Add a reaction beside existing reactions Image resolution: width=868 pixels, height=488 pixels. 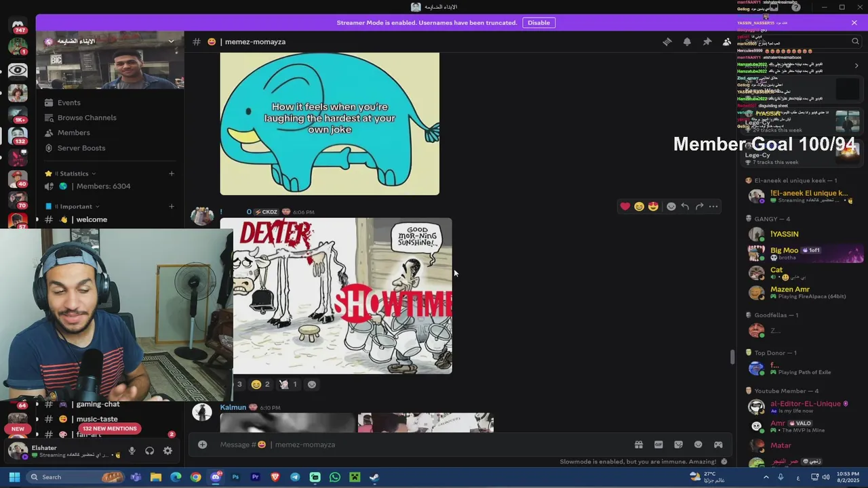(311, 384)
